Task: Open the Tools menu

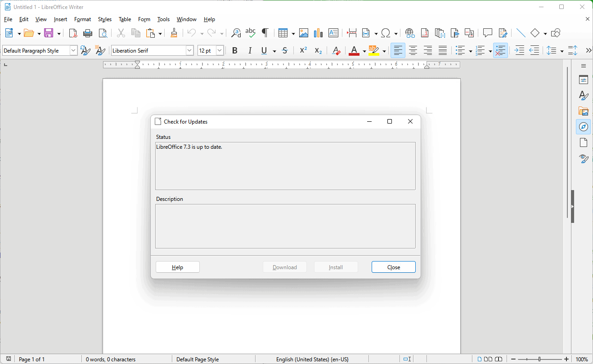Action: tap(163, 19)
